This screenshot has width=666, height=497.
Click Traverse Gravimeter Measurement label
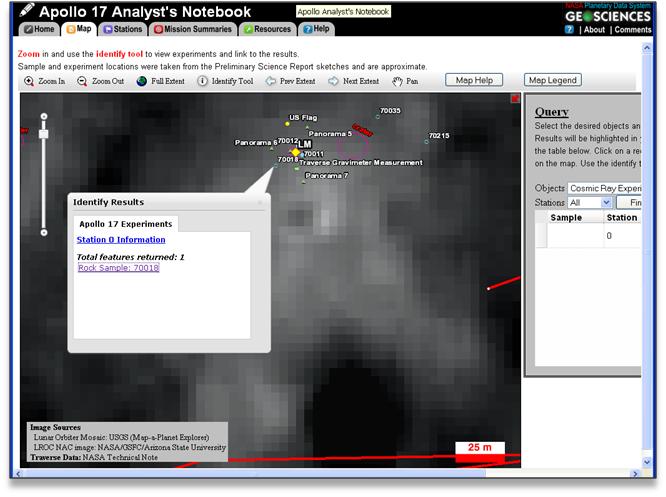(361, 163)
